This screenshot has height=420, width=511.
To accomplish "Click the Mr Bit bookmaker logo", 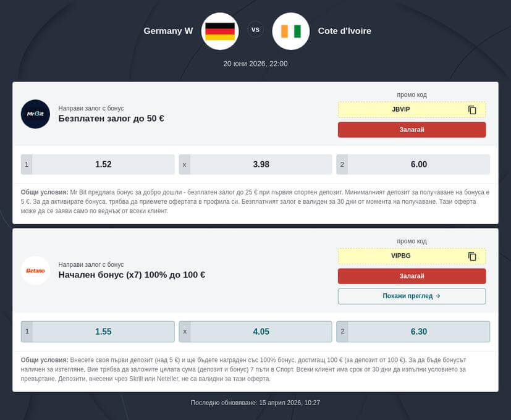I will pyautogui.click(x=35, y=114).
